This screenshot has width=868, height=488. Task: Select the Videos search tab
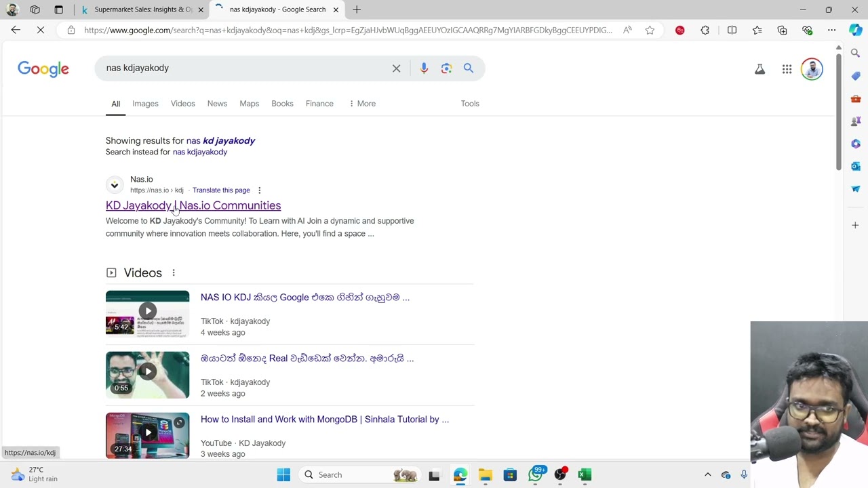click(182, 104)
